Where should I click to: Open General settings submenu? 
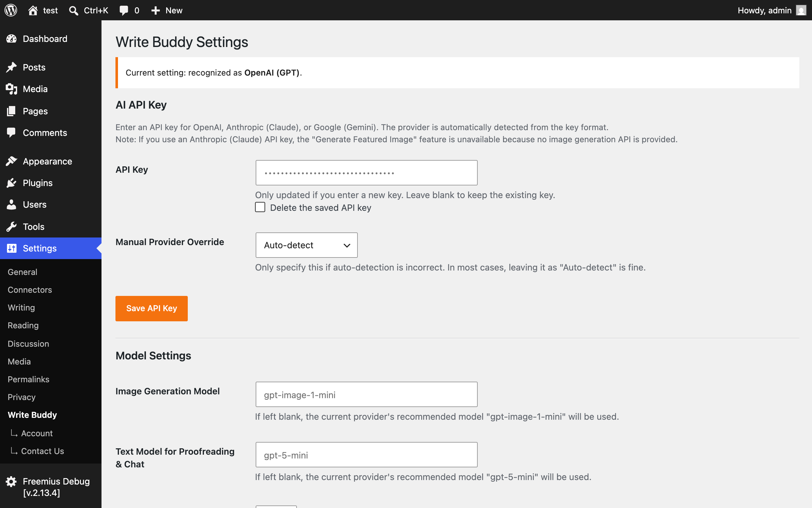[23, 272]
